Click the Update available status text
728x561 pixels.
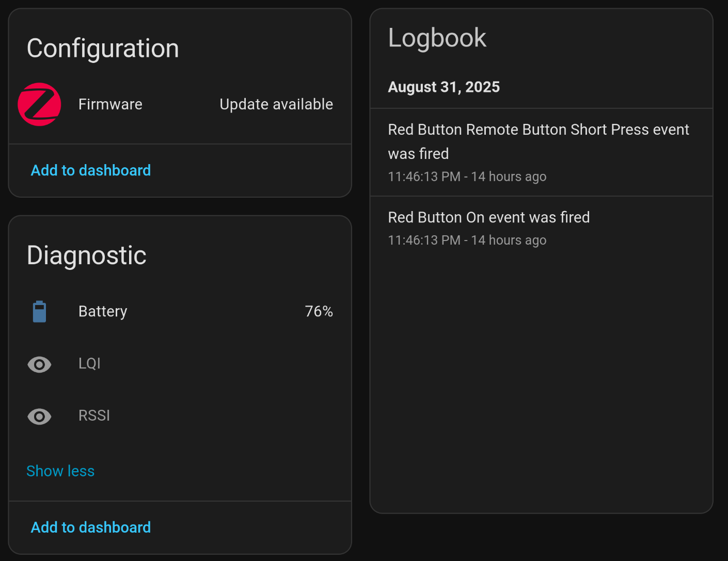pyautogui.click(x=276, y=104)
